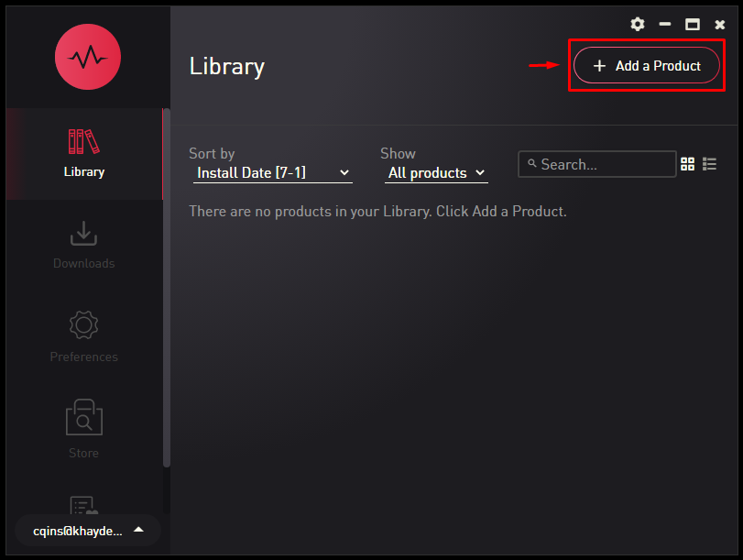Maximize the application window
The height and width of the screenshot is (560, 743).
tap(693, 24)
